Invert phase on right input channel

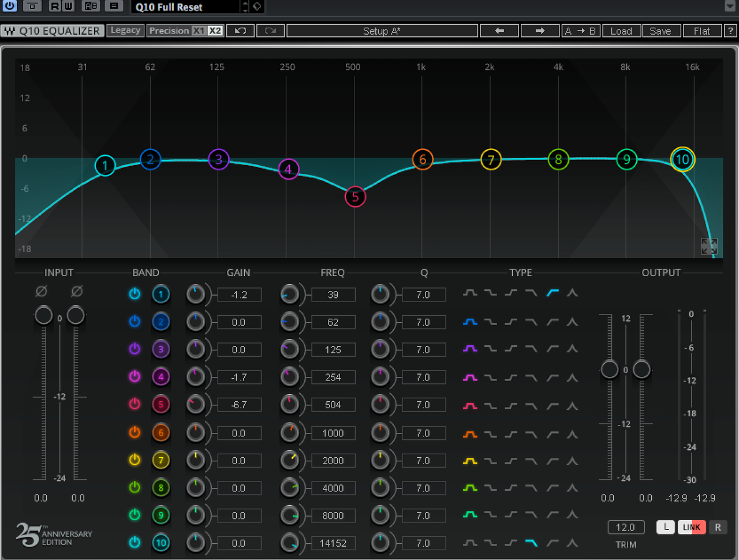(76, 291)
